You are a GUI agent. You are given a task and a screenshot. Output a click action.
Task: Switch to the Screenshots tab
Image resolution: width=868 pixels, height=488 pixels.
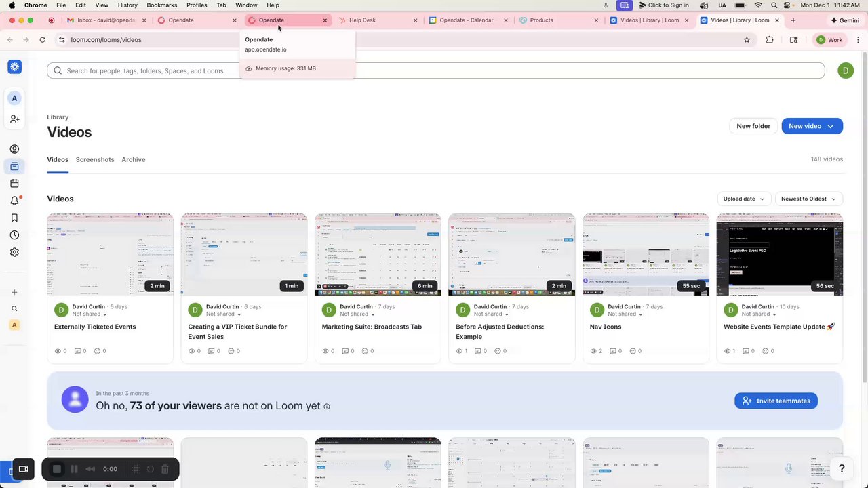95,159
